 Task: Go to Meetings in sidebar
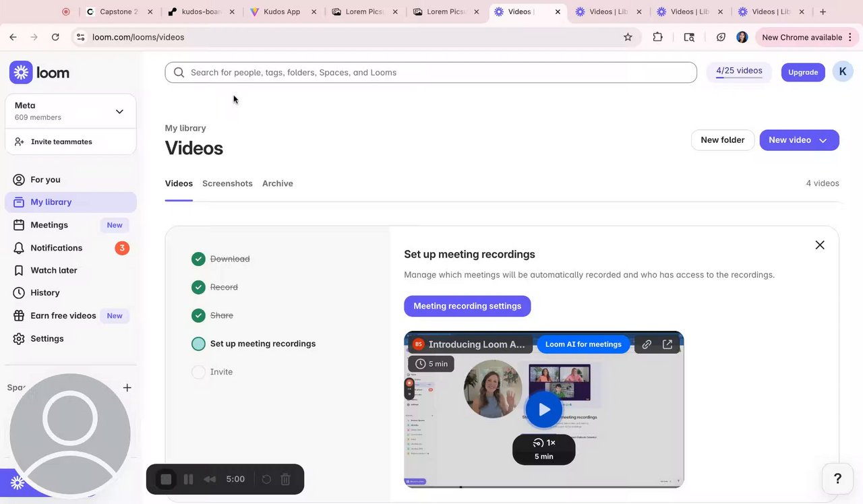click(71, 225)
